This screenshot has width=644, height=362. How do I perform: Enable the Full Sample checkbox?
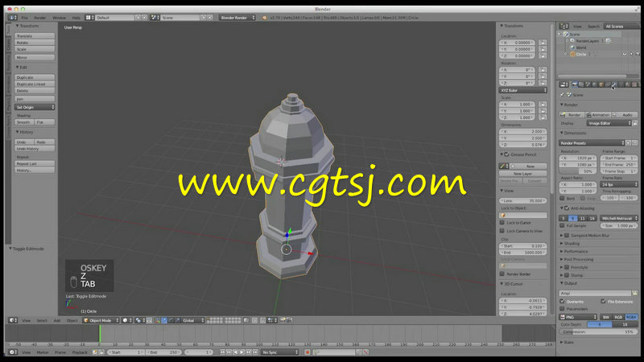pyautogui.click(x=562, y=226)
